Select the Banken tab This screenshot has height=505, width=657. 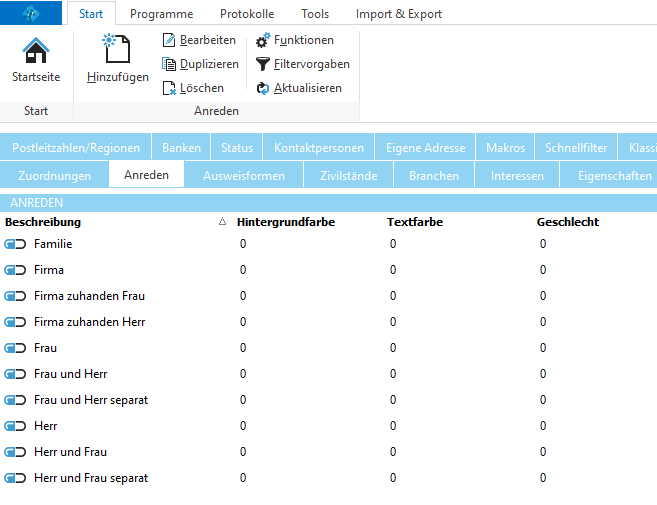[x=181, y=148]
